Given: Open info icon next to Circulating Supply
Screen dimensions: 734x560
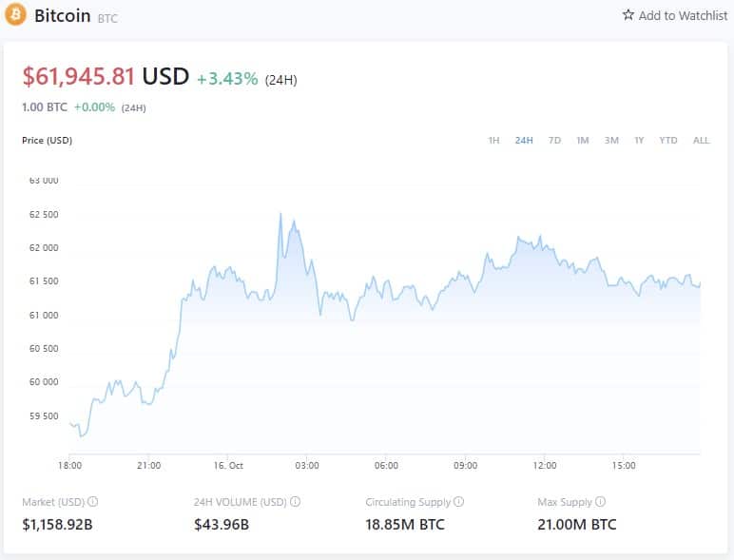Looking at the screenshot, I should click(x=458, y=501).
